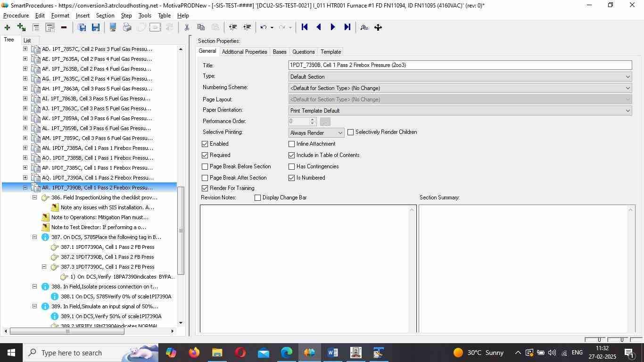644x362 pixels.
Task: Enable Display Change Bar checkbox
Action: point(257,197)
